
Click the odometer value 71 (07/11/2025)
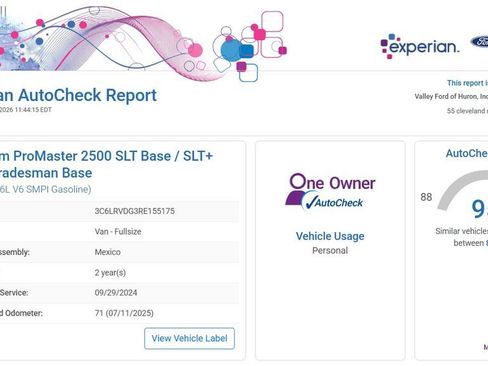coord(124,313)
